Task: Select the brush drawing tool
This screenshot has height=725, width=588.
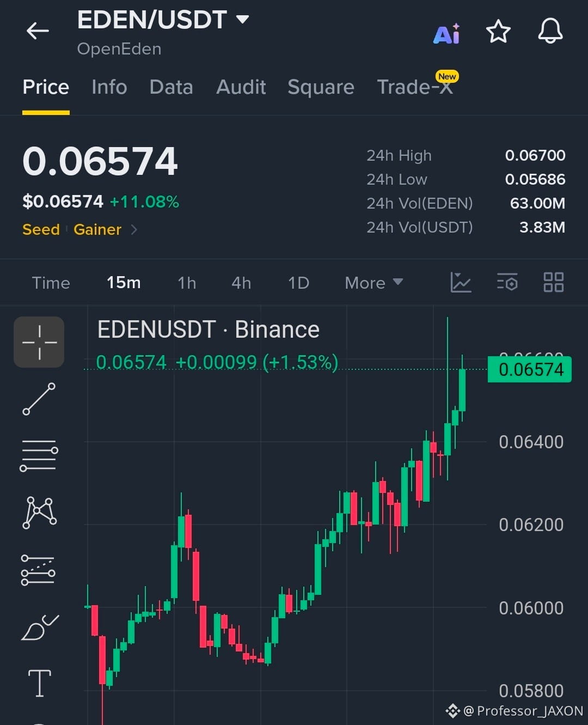Action: tap(40, 627)
